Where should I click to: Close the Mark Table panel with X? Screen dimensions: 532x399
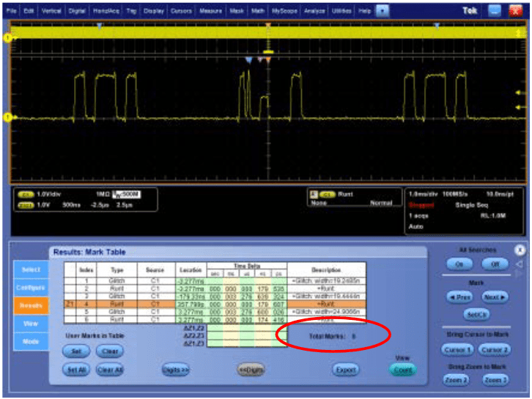(520, 250)
